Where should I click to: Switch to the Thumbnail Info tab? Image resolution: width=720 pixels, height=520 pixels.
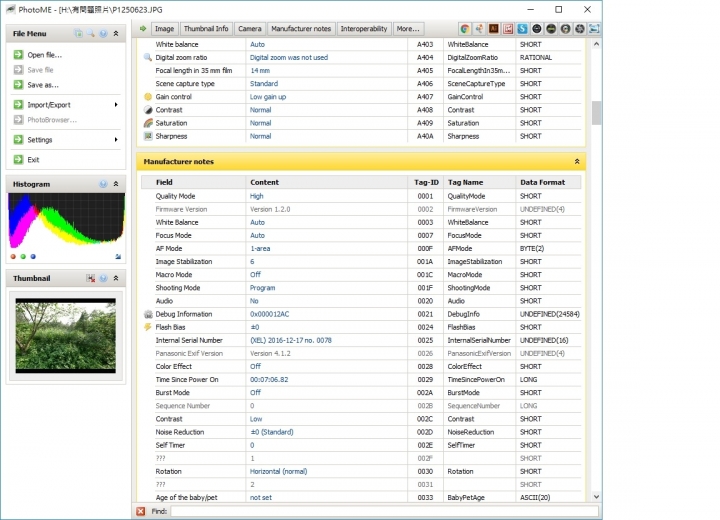click(206, 28)
